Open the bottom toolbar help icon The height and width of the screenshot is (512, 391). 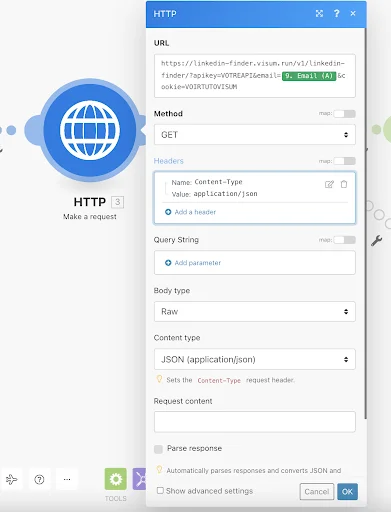tap(39, 480)
